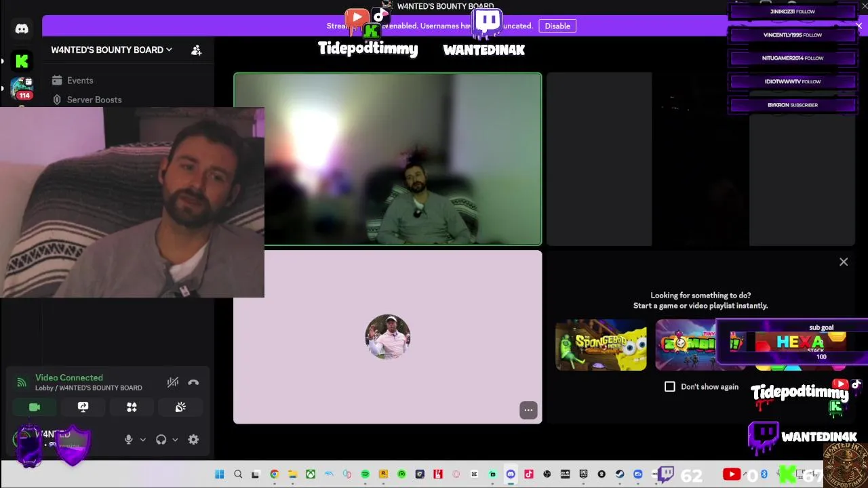The width and height of the screenshot is (868, 488).
Task: Turn off the camera
Action: (x=35, y=407)
